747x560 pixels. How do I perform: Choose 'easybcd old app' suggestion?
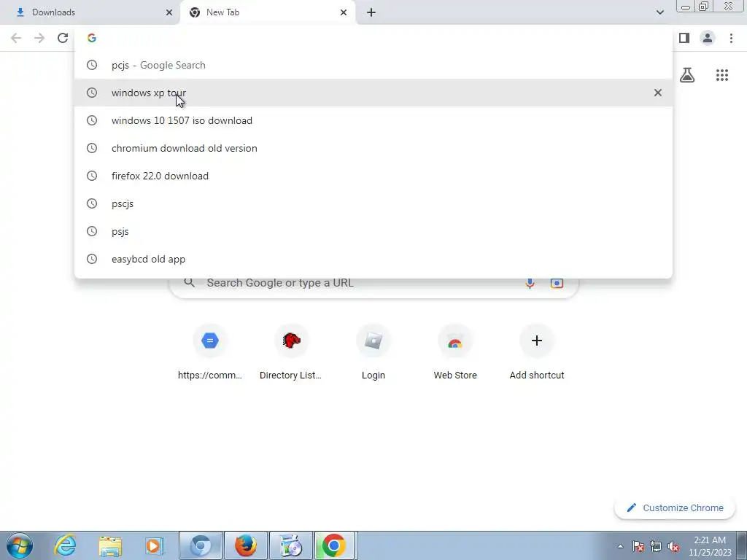[373, 259]
